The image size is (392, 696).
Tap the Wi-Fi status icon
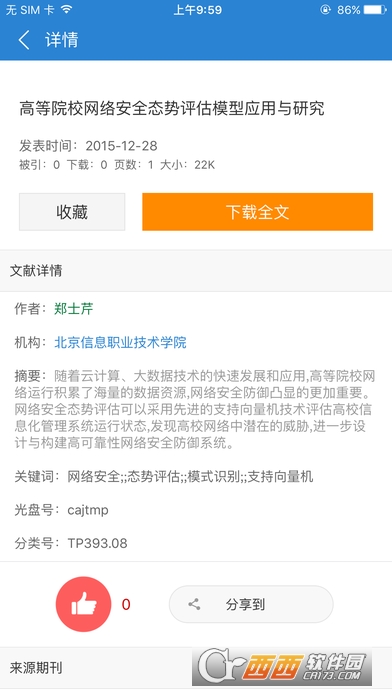[67, 9]
